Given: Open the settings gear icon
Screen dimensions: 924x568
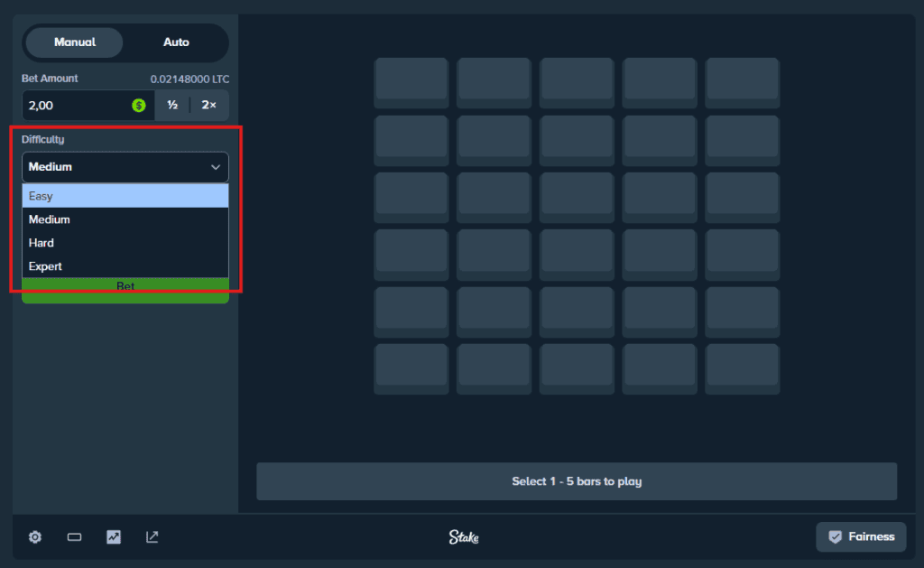Looking at the screenshot, I should coord(35,537).
